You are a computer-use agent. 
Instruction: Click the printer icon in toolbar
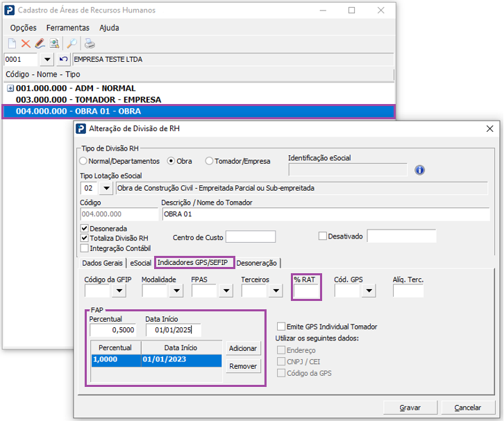pos(90,44)
